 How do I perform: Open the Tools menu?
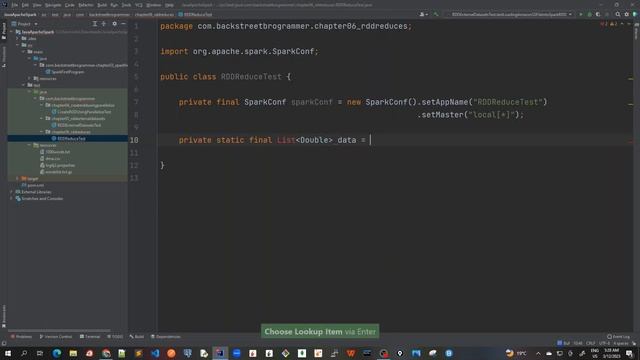click(x=127, y=5)
